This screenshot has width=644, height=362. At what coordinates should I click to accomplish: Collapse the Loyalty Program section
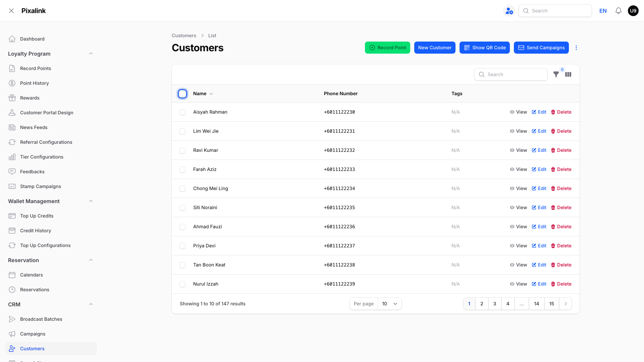pyautogui.click(x=91, y=54)
